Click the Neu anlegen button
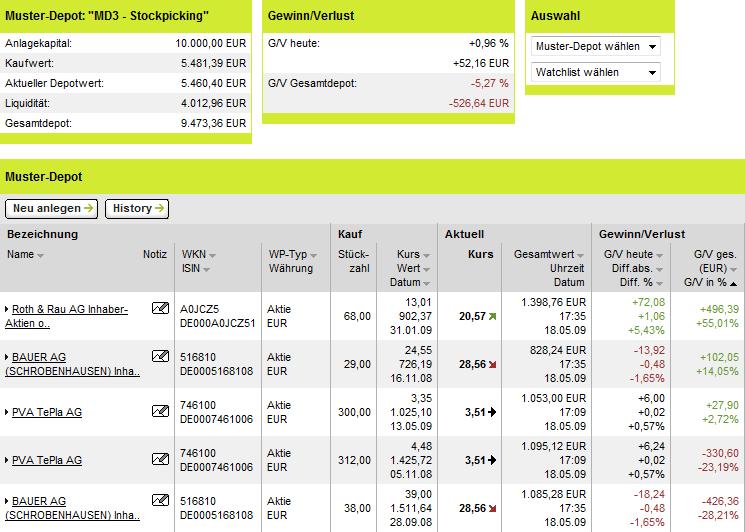Image resolution: width=745 pixels, height=532 pixels. tap(51, 208)
